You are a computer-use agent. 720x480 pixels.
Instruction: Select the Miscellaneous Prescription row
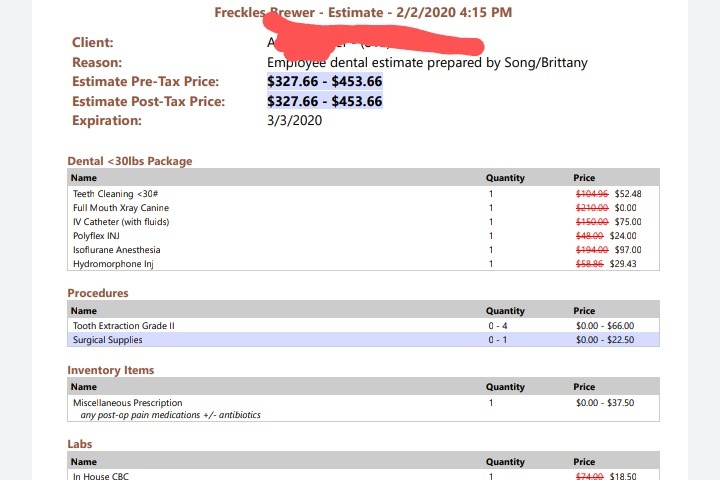tap(363, 408)
